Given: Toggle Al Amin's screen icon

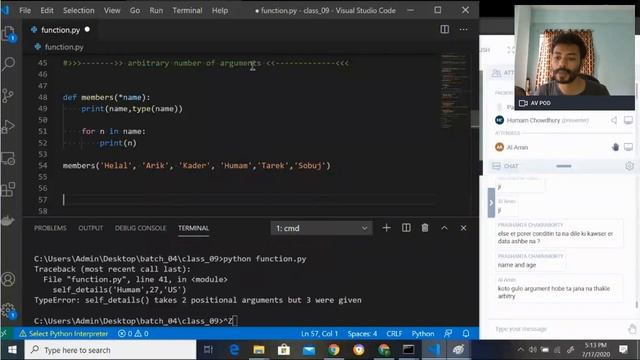Looking at the screenshot, I should tap(628, 147).
